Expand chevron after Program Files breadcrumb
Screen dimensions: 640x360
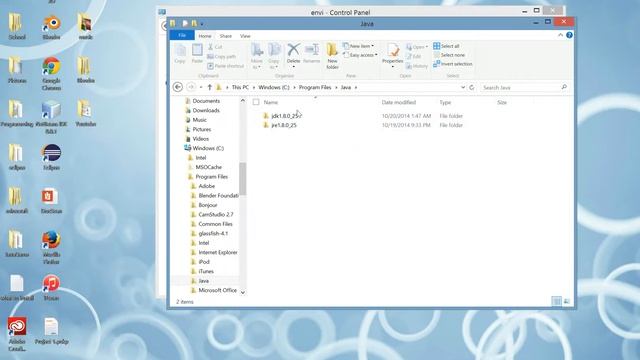336,87
